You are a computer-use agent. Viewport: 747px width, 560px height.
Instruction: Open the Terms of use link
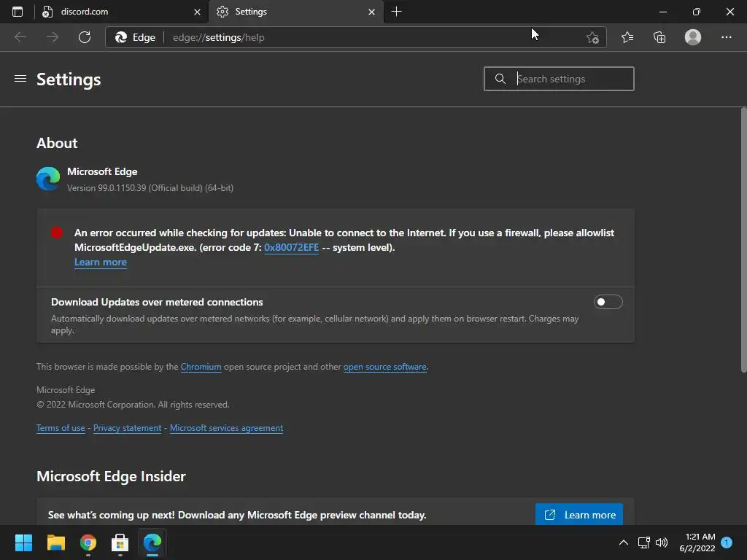point(61,427)
